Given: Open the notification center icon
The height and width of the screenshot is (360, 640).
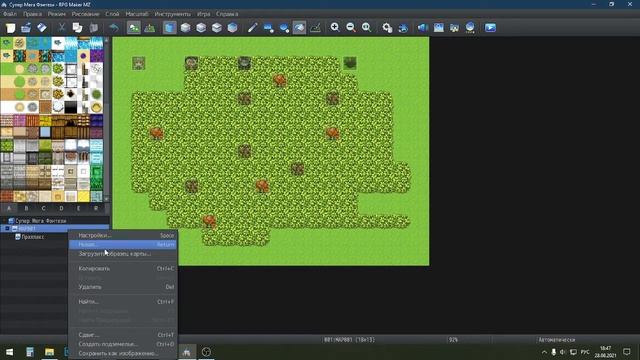Looking at the screenshot, I should (x=627, y=352).
